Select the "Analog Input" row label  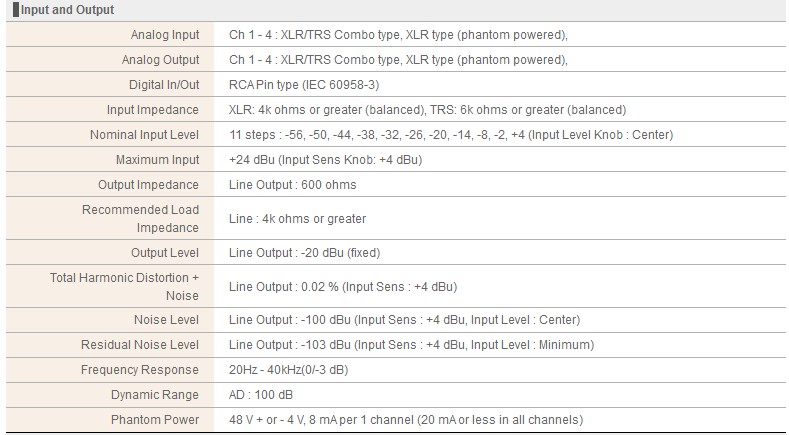(x=165, y=35)
